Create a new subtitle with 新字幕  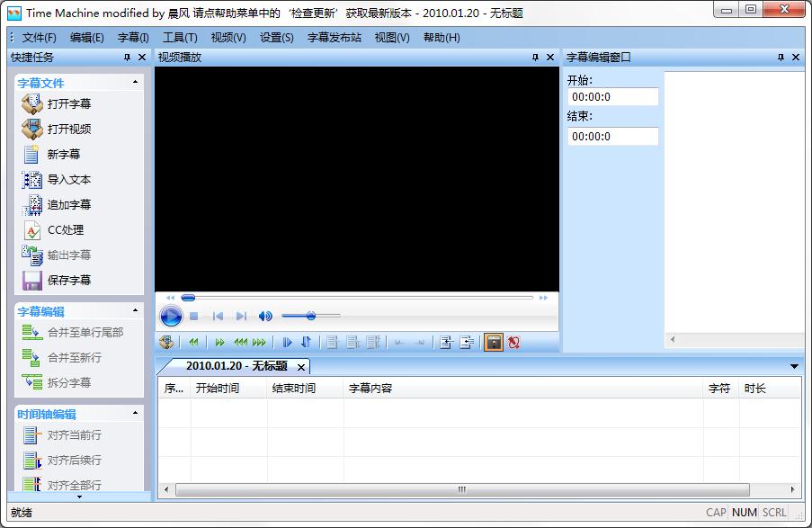(x=32, y=154)
